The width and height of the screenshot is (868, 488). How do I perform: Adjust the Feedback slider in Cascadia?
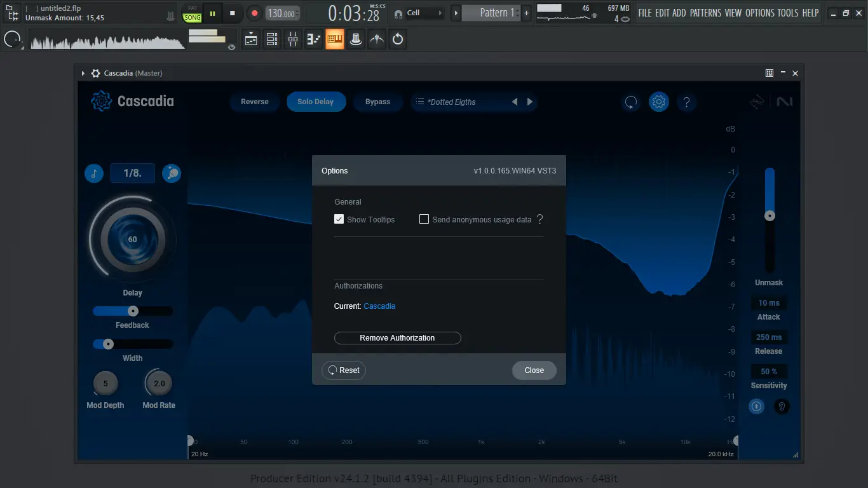[132, 311]
